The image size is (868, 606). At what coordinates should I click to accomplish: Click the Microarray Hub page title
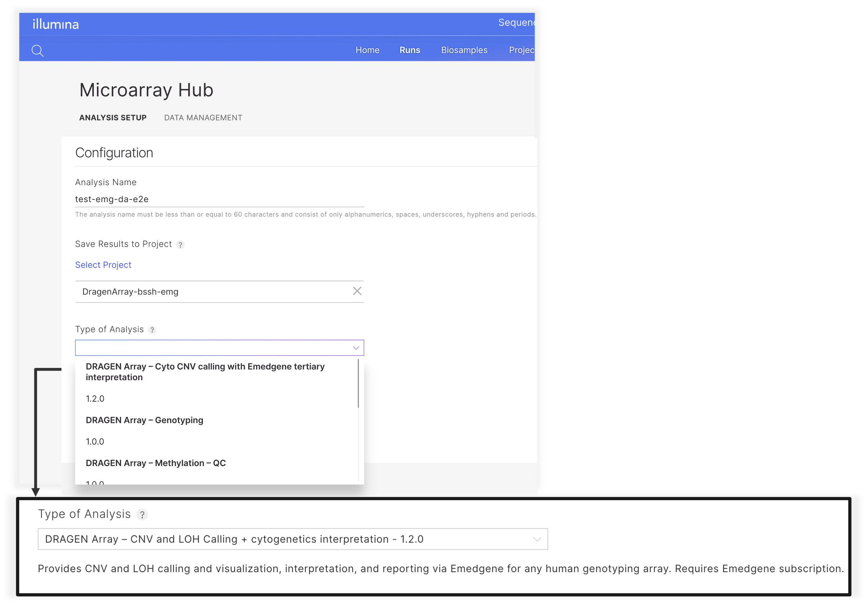click(146, 90)
